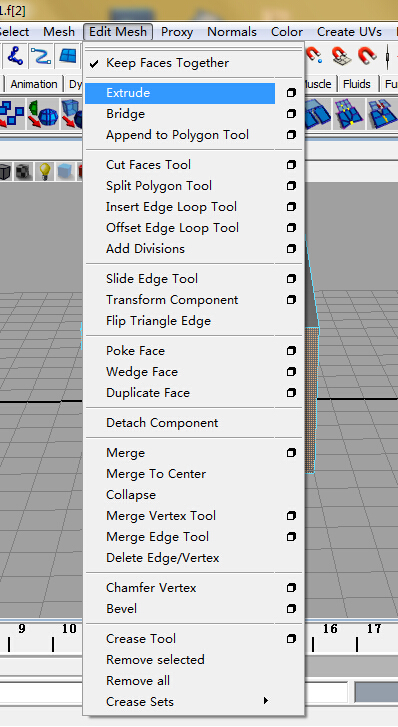Open Offset Edge Loop Tool option box
The width and height of the screenshot is (398, 727).
(291, 228)
